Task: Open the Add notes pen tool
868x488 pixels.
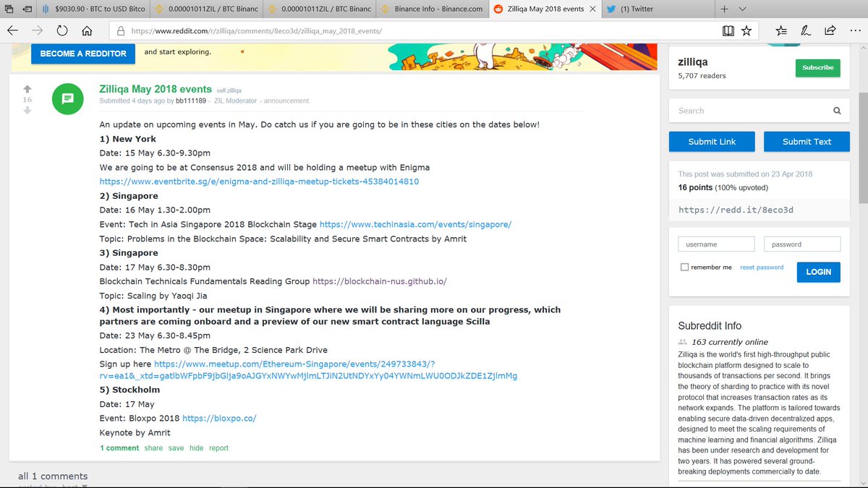Action: pos(806,31)
